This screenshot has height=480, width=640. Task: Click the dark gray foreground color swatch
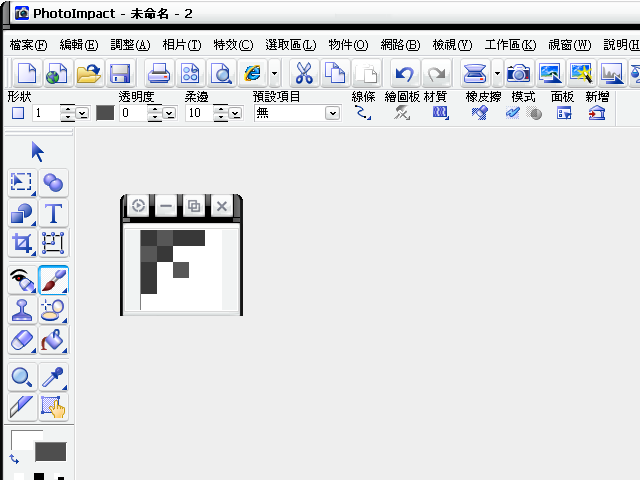(x=51, y=451)
